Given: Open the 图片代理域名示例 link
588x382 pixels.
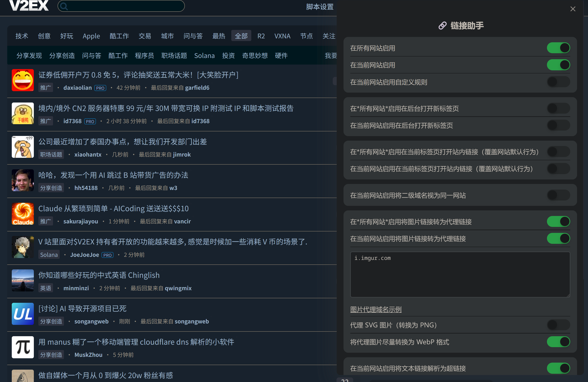Looking at the screenshot, I should 376,309.
